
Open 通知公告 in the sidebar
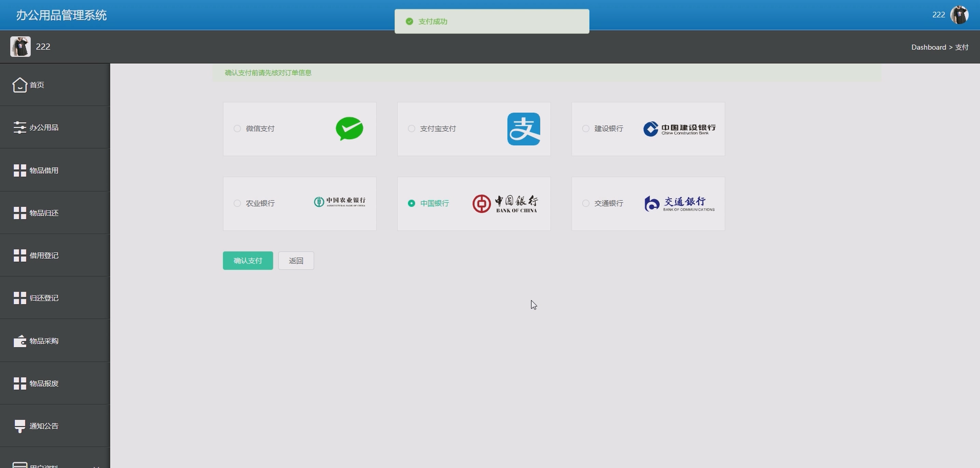55,426
